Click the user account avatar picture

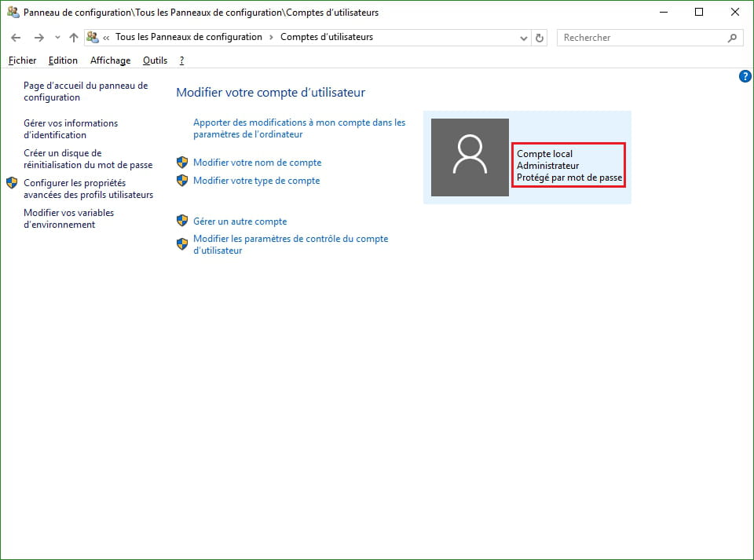pos(470,157)
